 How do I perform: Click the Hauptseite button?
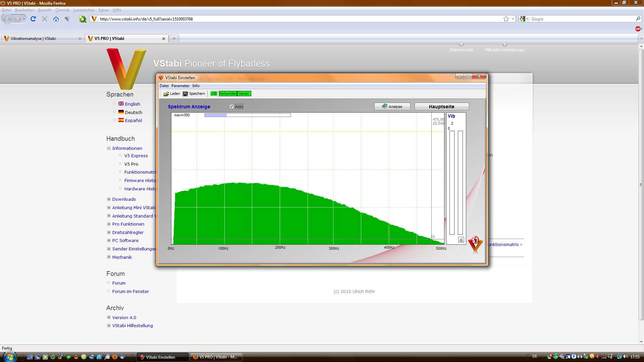coord(442,107)
